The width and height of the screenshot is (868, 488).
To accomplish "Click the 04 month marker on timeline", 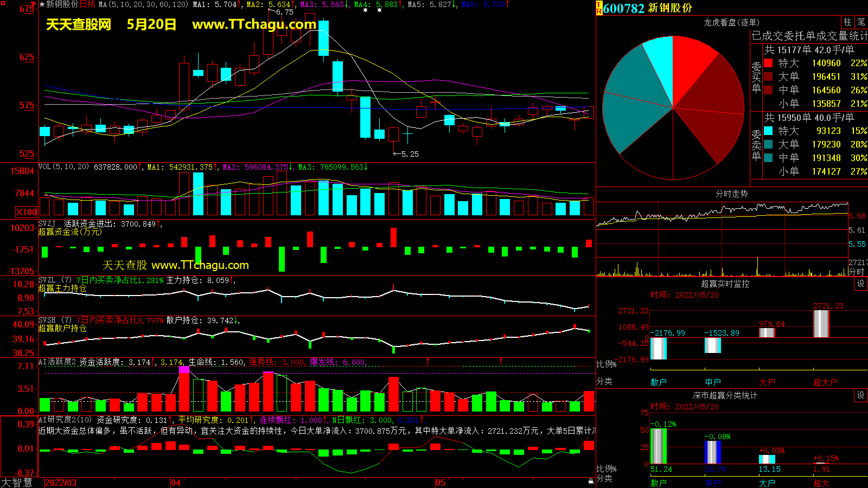I will [176, 483].
